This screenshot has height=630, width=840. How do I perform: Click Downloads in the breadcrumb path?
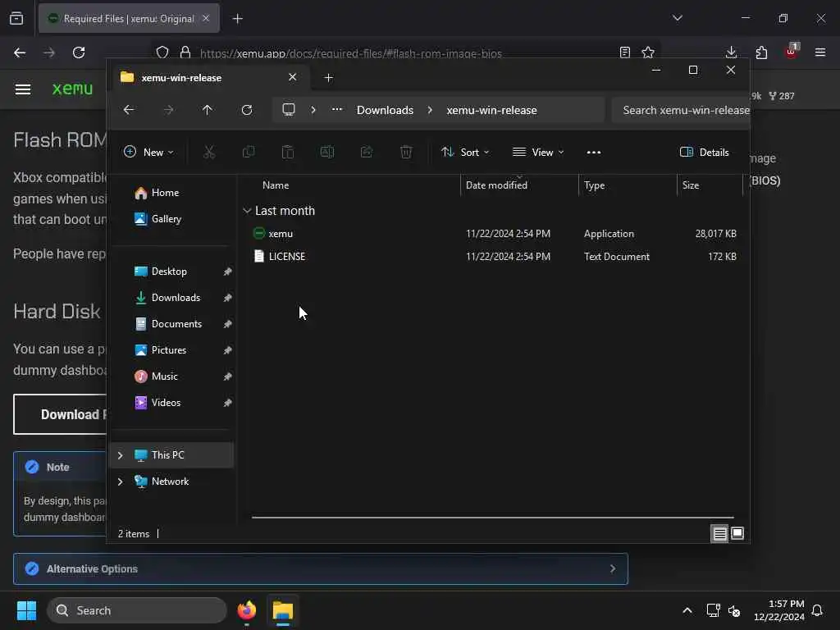(385, 110)
